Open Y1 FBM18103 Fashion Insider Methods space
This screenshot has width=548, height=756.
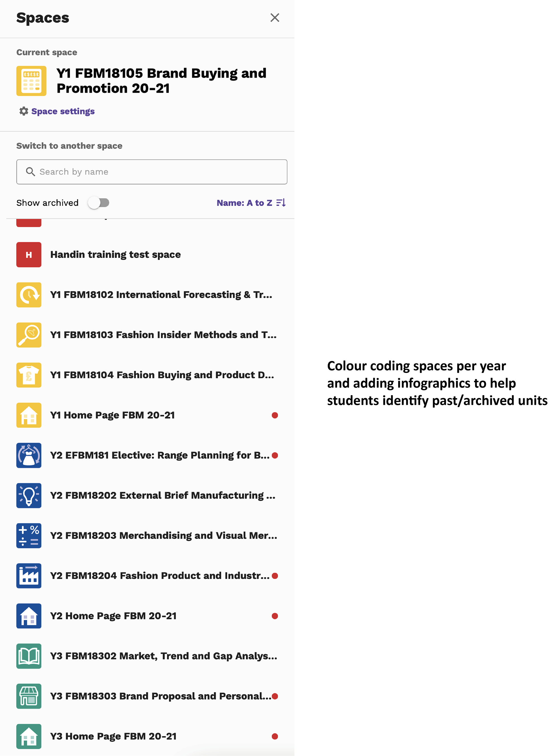coord(164,335)
